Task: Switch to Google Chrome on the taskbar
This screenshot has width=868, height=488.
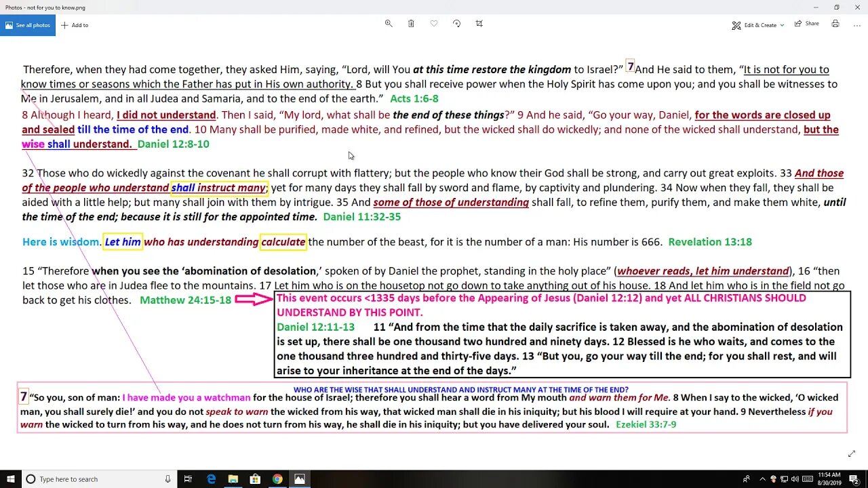Action: coord(277,479)
